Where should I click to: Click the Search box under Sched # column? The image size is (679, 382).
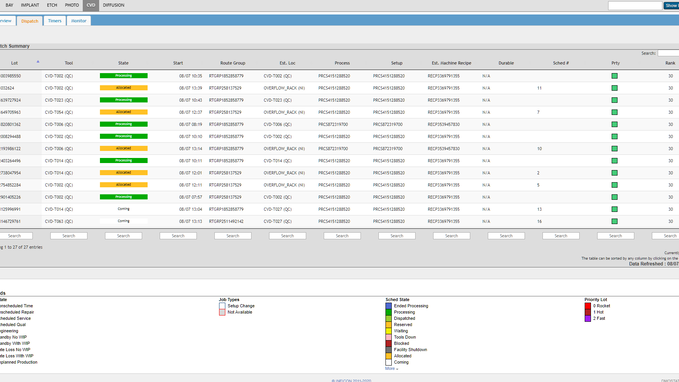(x=561, y=236)
